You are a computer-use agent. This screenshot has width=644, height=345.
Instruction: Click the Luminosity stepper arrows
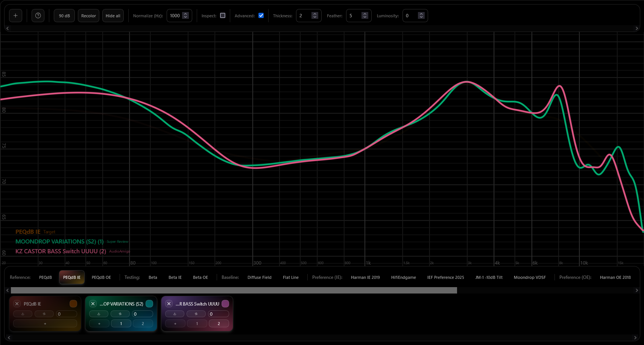click(421, 15)
